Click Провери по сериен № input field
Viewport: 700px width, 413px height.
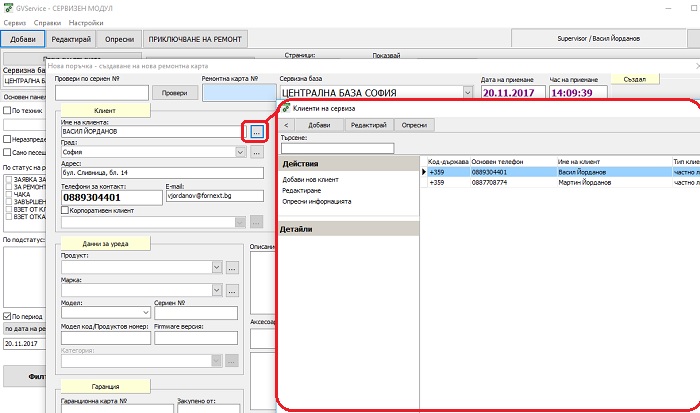pyautogui.click(x=102, y=93)
